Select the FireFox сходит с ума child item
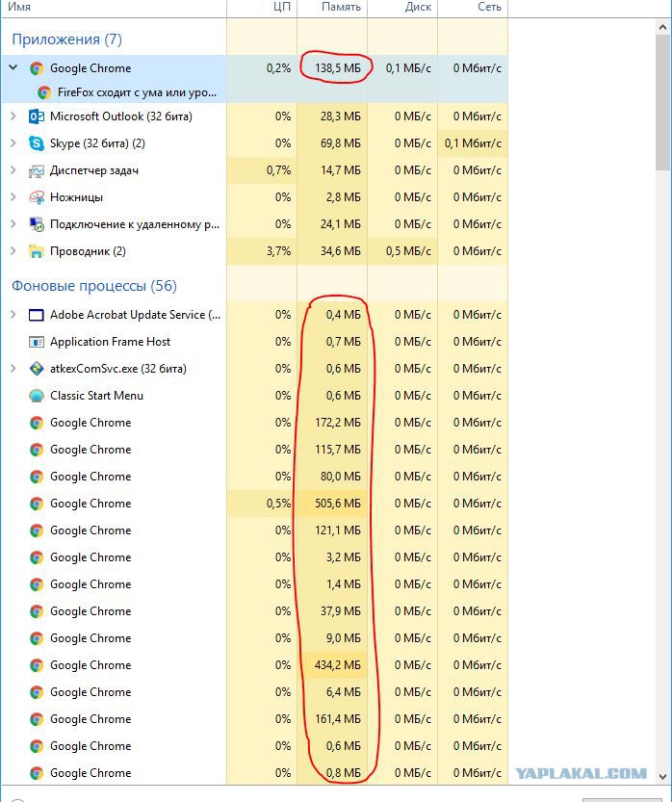672x802 pixels. click(137, 92)
